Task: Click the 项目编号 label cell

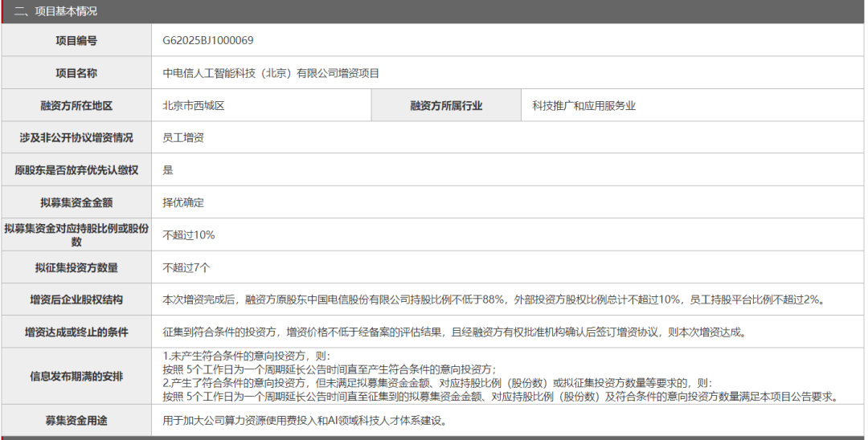Action: [x=76, y=40]
